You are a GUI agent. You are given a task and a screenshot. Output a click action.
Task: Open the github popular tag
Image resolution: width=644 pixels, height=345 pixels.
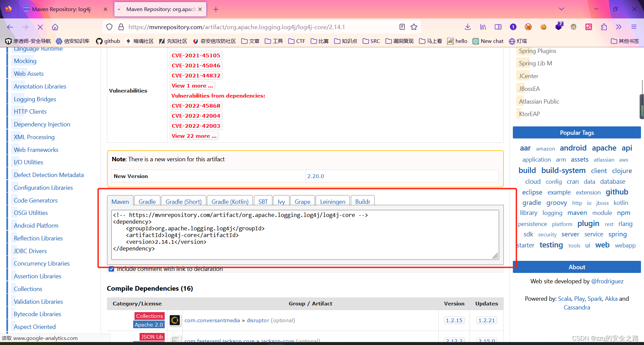tap(617, 192)
